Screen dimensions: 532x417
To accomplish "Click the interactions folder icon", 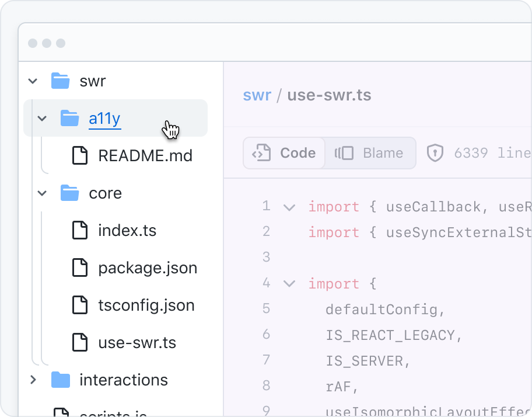I will coord(61,380).
